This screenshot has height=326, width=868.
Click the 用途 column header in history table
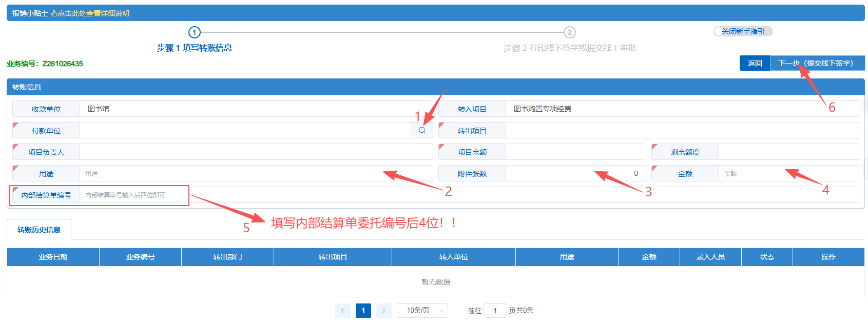567,257
